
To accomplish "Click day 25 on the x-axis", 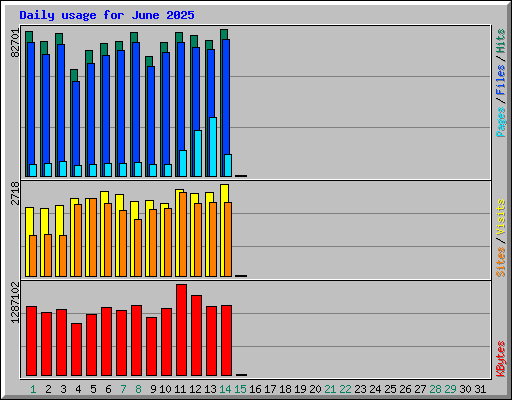I will coord(390,389).
